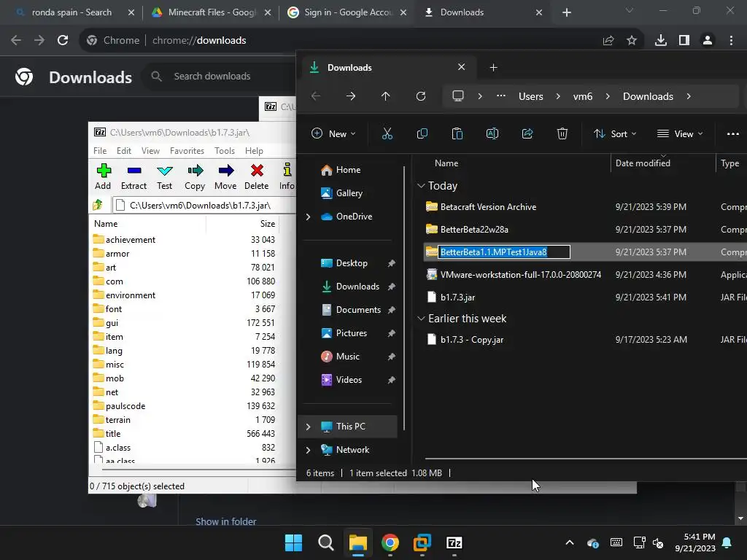Click the Share this page icon in Chrome
This screenshot has width=747, height=560.
tap(608, 41)
